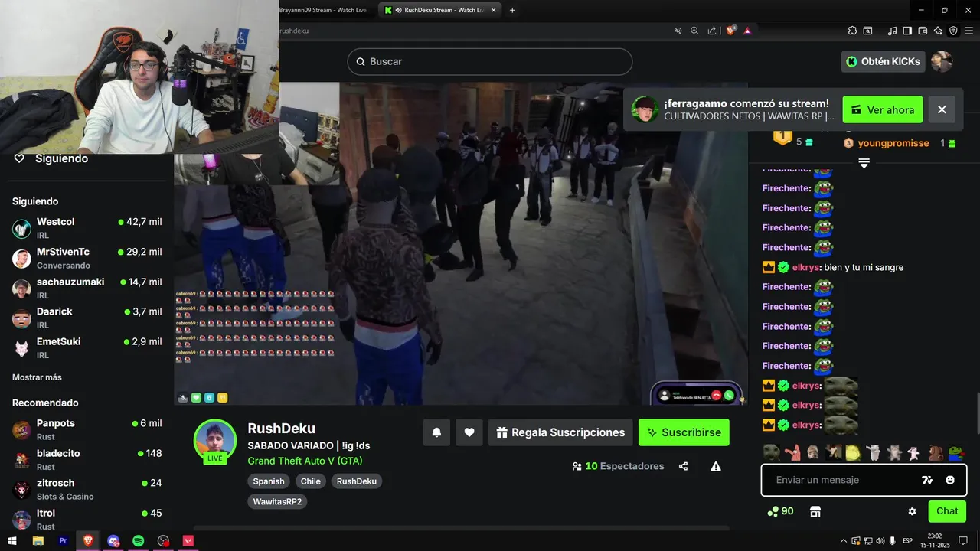Click the Regala Suscripciones button
Image resolution: width=980 pixels, height=551 pixels.
pyautogui.click(x=560, y=432)
